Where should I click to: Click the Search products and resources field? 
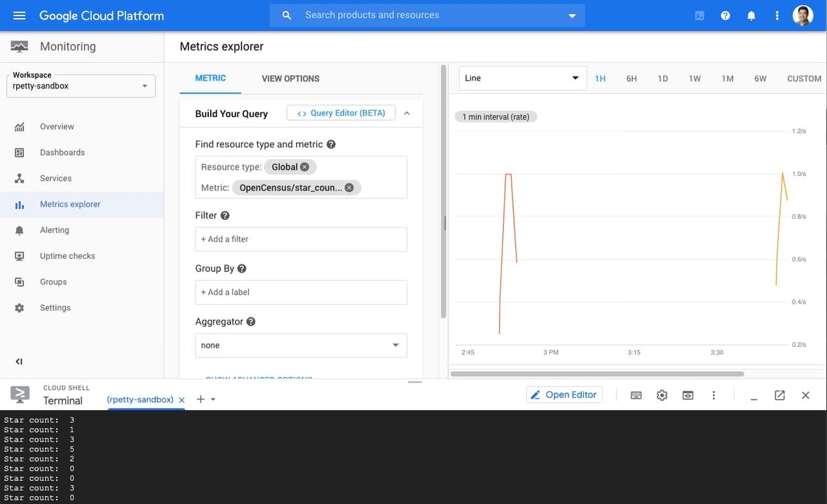coord(428,15)
